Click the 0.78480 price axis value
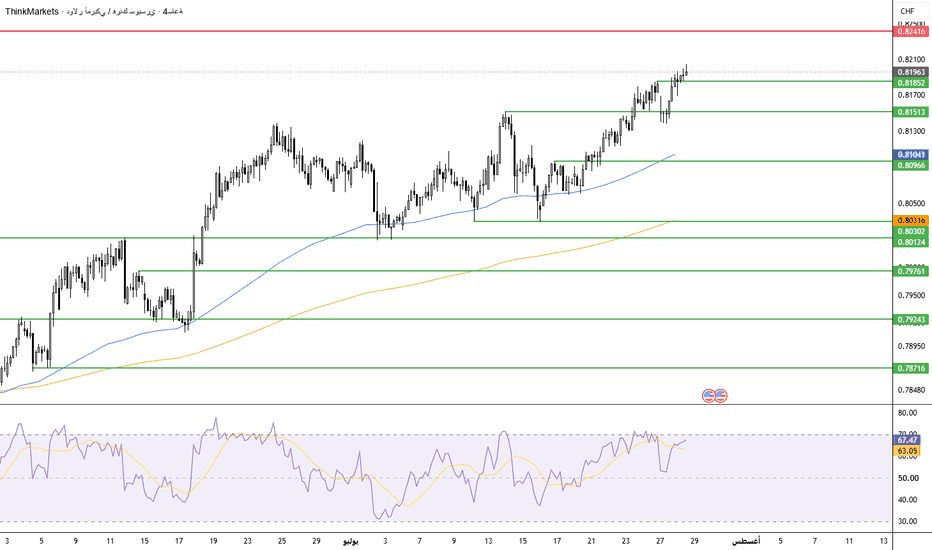Image resolution: width=932 pixels, height=550 pixels. 911,390
